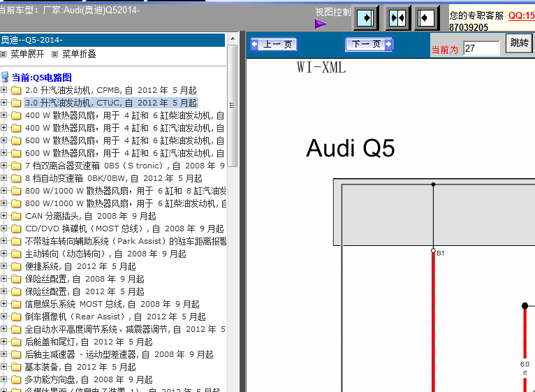This screenshot has width=535, height=392.
Task: Click folder icon of 保险丝配置 自 2008 年
Action: 16,280
